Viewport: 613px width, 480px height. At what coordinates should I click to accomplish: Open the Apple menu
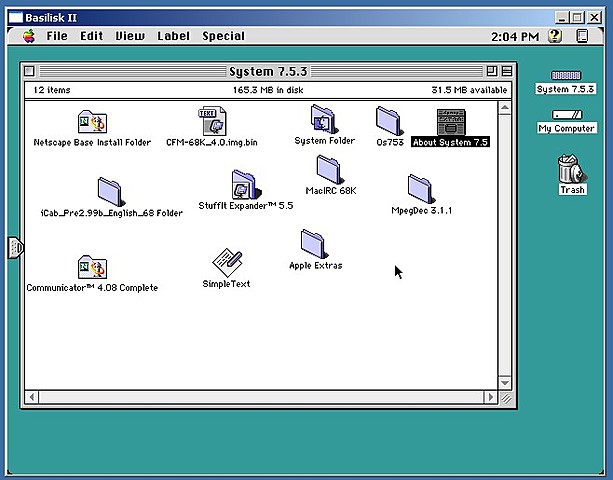[x=29, y=36]
